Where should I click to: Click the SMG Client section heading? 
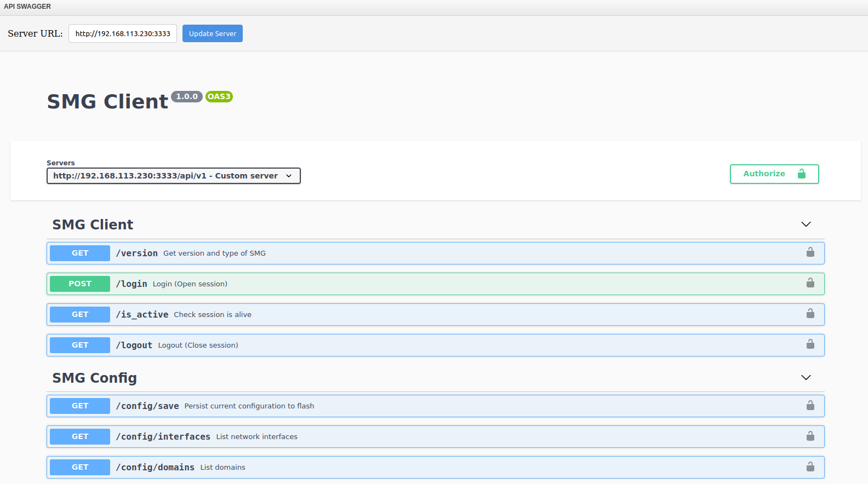93,224
